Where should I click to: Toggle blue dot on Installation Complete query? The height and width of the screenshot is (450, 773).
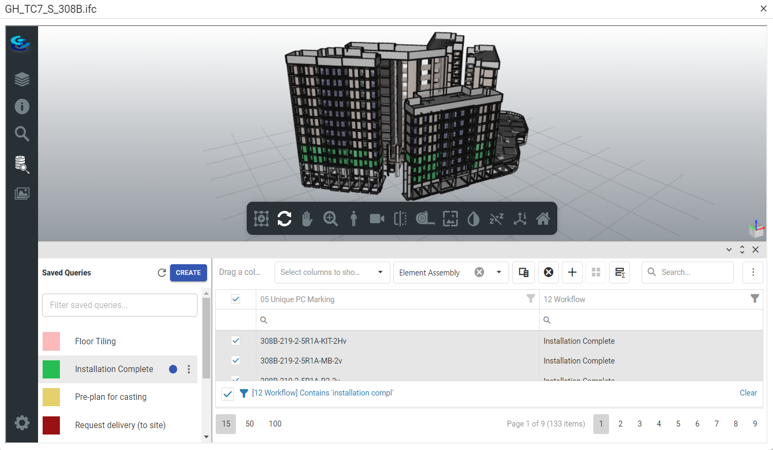173,369
